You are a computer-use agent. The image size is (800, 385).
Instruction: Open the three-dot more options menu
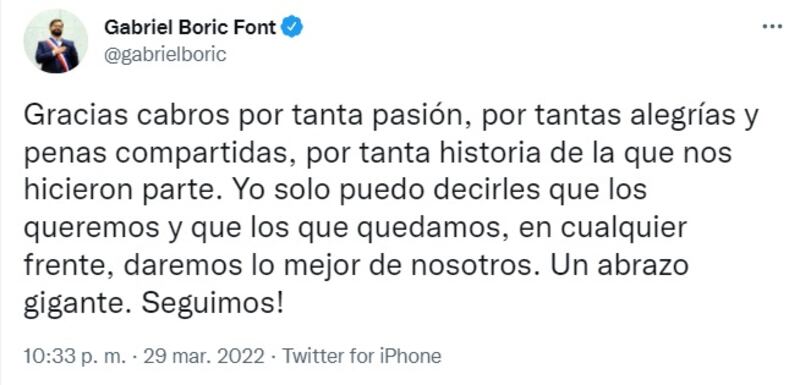coord(772,27)
